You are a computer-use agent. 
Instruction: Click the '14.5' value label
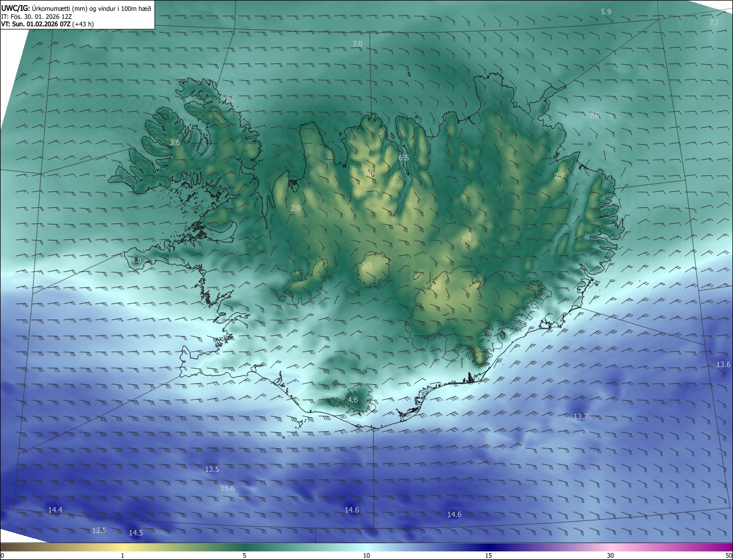(x=136, y=533)
